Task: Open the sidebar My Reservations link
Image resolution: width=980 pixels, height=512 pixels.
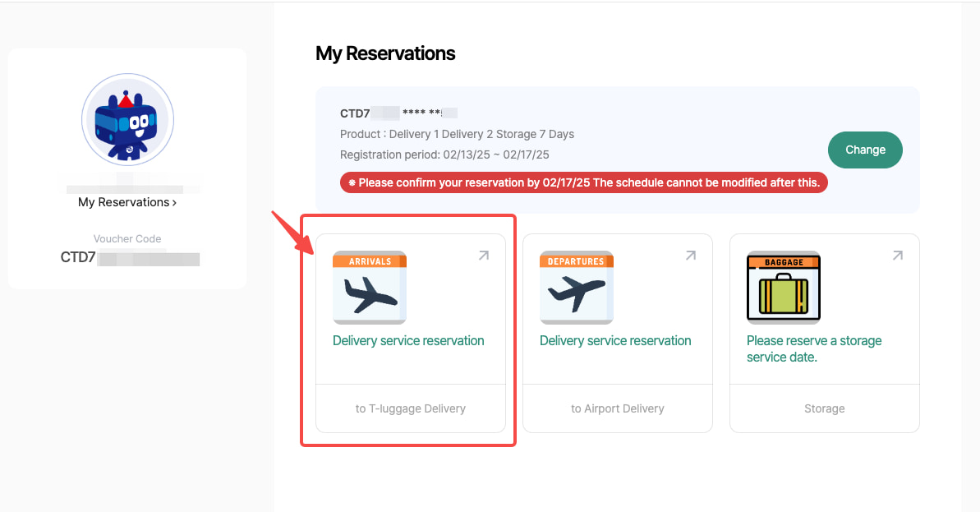Action: coord(124,202)
